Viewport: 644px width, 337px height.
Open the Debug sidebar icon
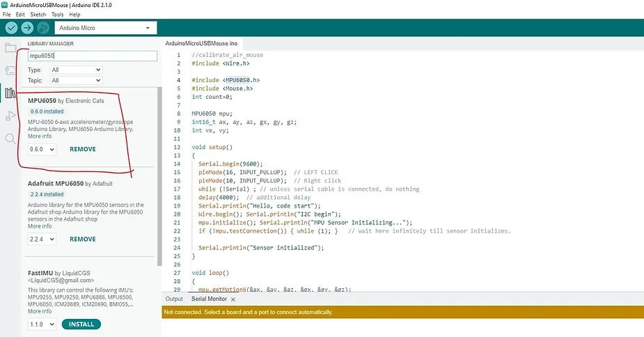pyautogui.click(x=10, y=116)
